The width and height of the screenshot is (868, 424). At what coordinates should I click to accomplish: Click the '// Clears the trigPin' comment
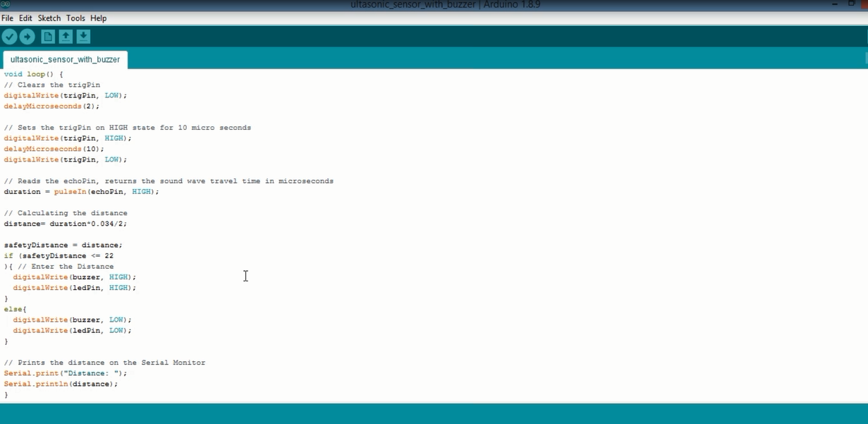coord(52,85)
